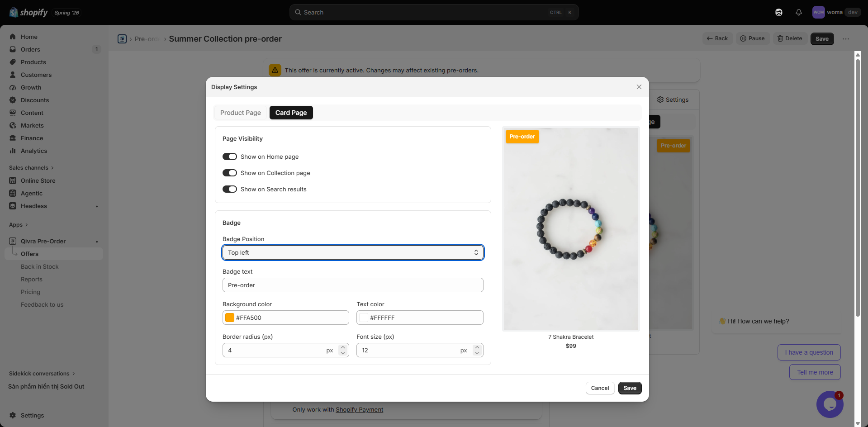The image size is (868, 427).
Task: Switch to the Product Page tab
Action: coord(241,113)
